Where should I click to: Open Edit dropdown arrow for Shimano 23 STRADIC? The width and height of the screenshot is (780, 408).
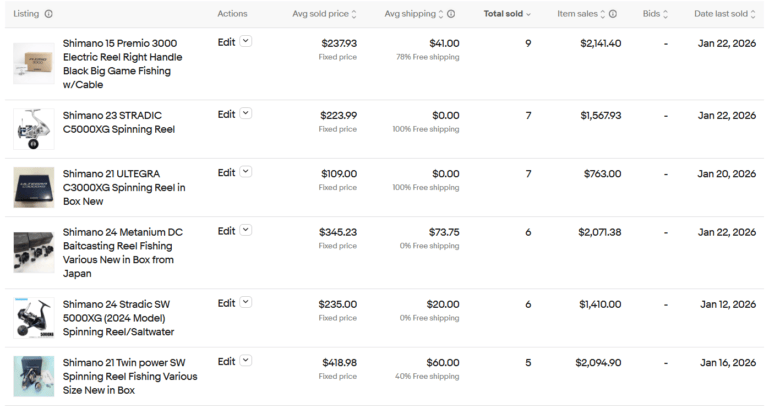click(246, 114)
